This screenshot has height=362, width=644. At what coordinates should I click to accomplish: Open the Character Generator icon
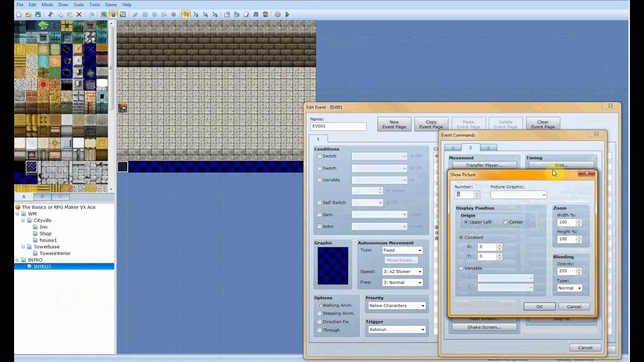[265, 15]
